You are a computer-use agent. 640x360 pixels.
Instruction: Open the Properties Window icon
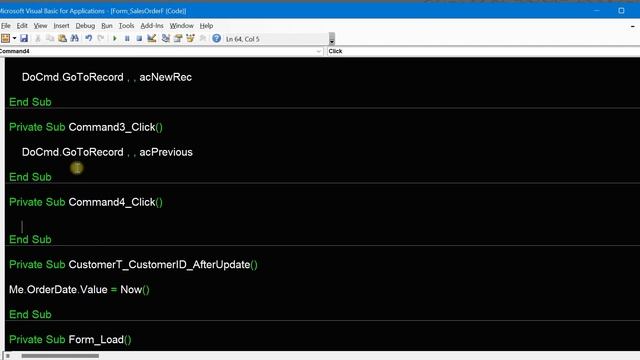click(178, 38)
